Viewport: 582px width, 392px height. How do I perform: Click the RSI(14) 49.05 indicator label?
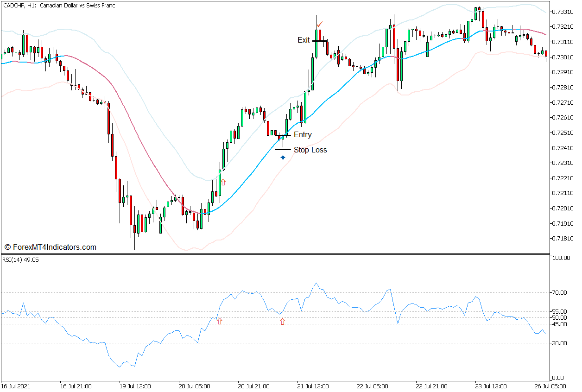click(21, 259)
